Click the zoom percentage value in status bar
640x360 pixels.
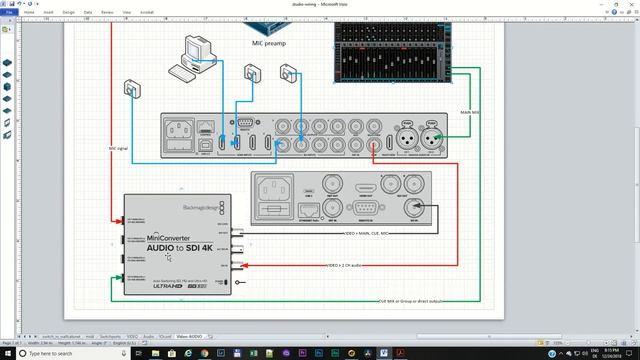558,343
